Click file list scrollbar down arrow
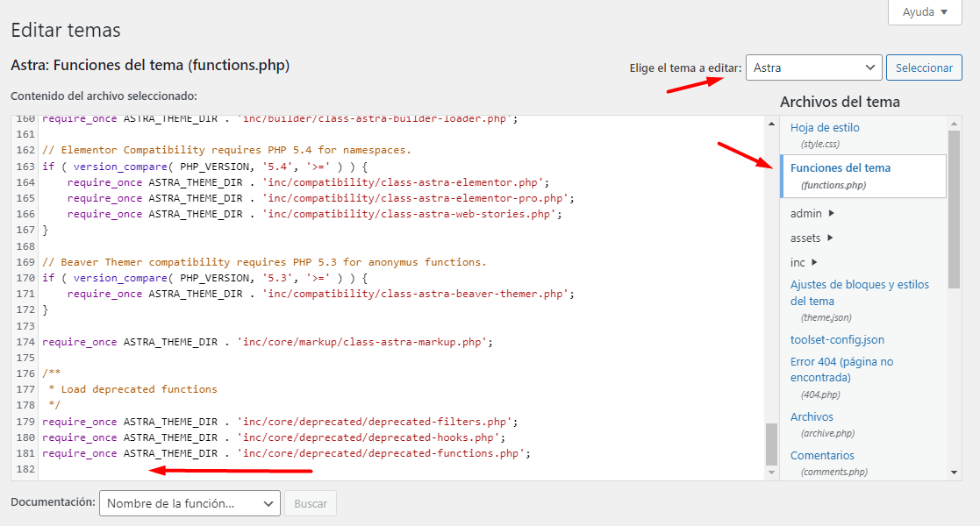The width and height of the screenshot is (980, 526). [x=954, y=473]
